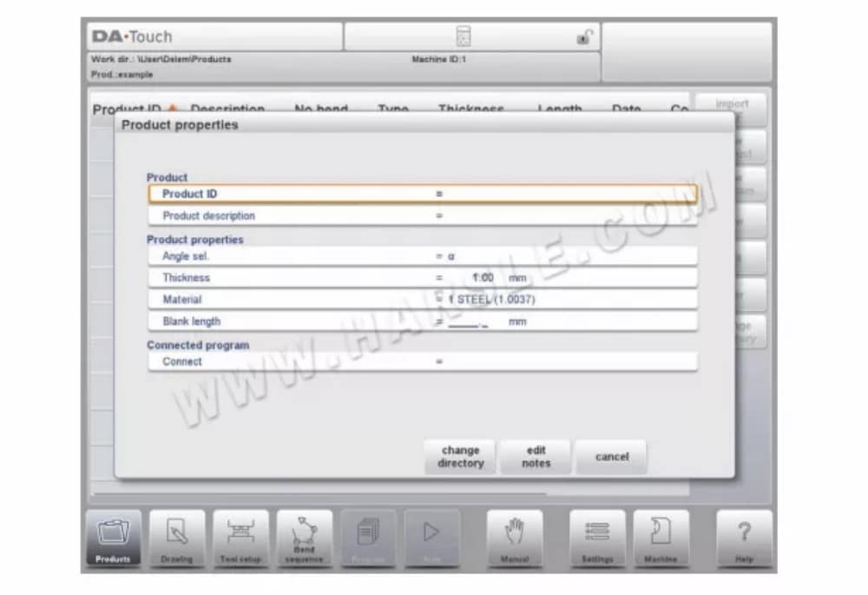Click the change directory button
The image size is (868, 595).
[461, 457]
